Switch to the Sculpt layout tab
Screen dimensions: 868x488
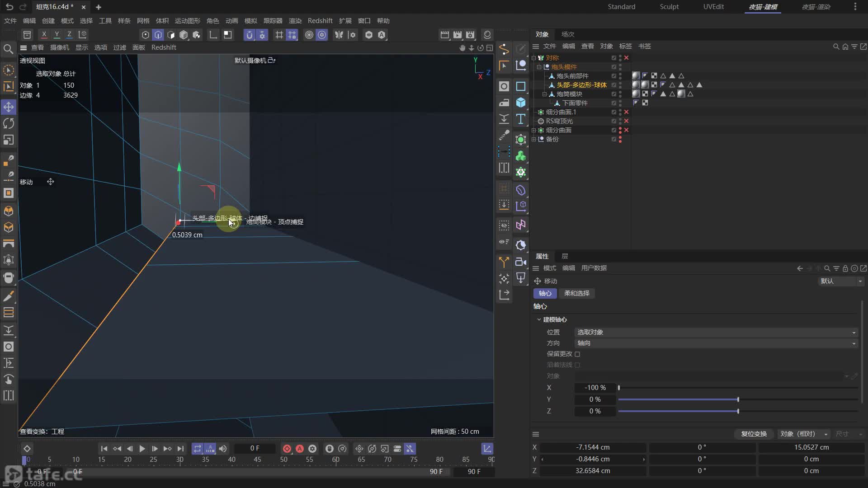[669, 7]
